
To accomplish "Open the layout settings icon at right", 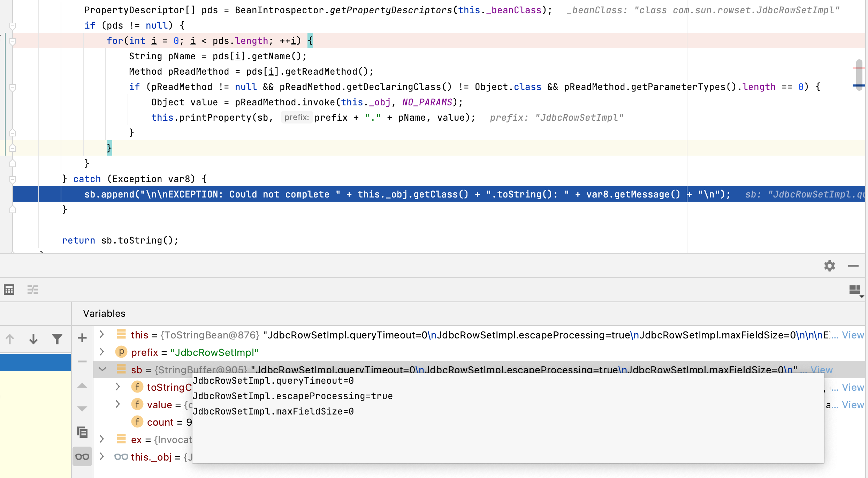I will [x=855, y=290].
